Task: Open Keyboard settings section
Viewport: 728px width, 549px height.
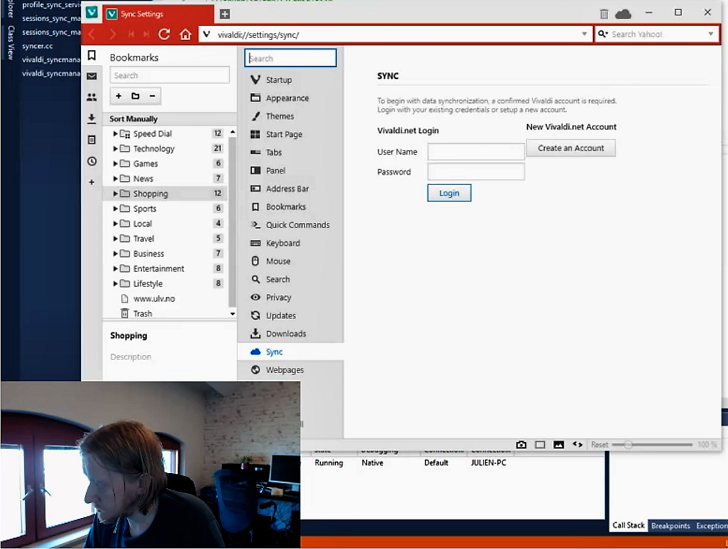Action: pyautogui.click(x=290, y=243)
